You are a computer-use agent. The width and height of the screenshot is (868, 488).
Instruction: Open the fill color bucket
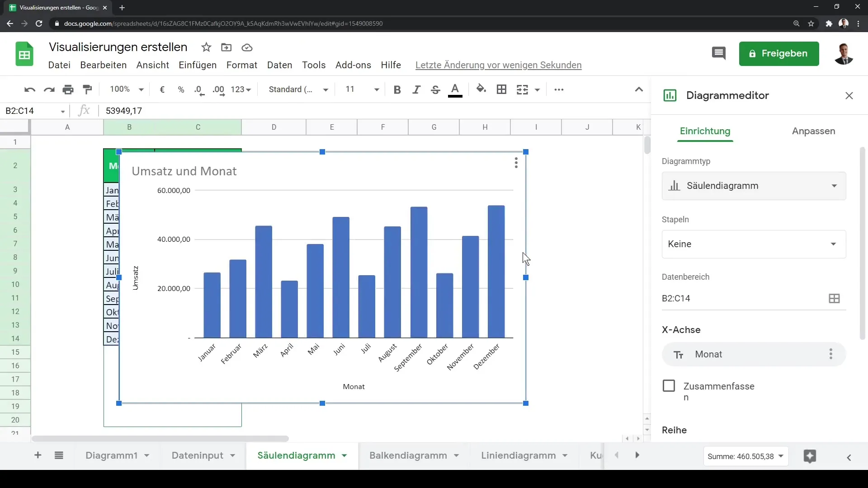point(481,89)
